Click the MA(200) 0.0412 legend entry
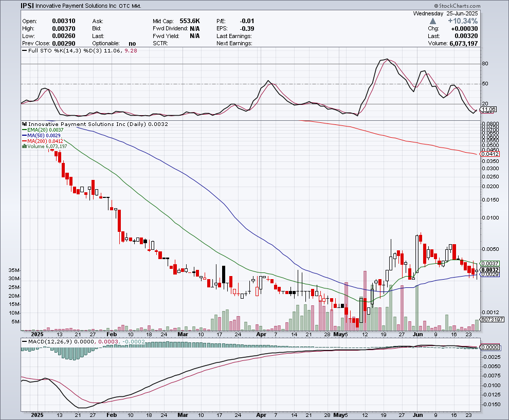Screen dimensions: 509x420 [x=43, y=141]
